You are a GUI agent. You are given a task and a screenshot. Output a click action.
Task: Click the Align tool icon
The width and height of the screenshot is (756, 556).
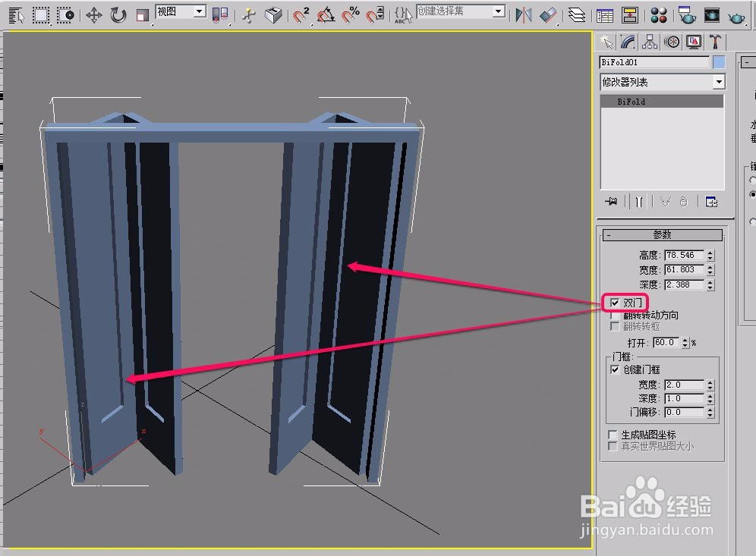tap(548, 15)
